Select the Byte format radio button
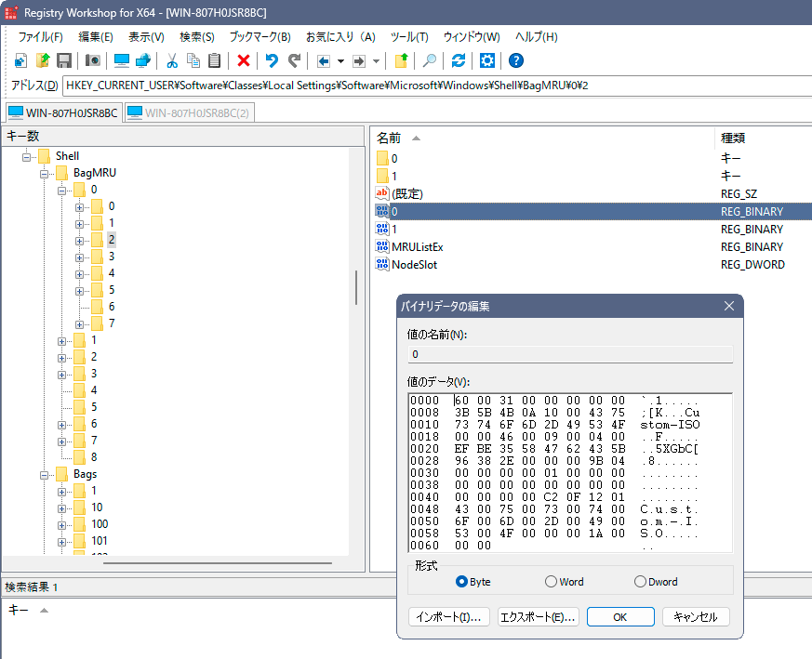 (461, 582)
